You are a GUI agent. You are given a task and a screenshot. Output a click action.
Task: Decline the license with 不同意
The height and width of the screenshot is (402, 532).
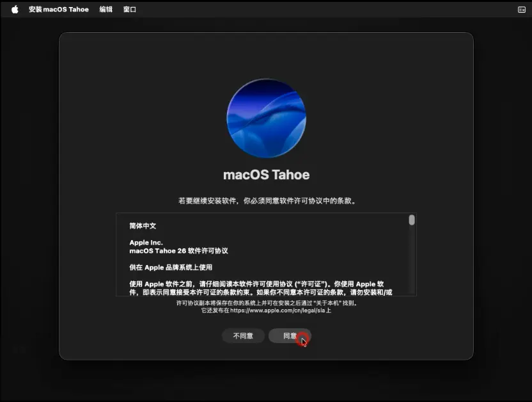tap(243, 336)
